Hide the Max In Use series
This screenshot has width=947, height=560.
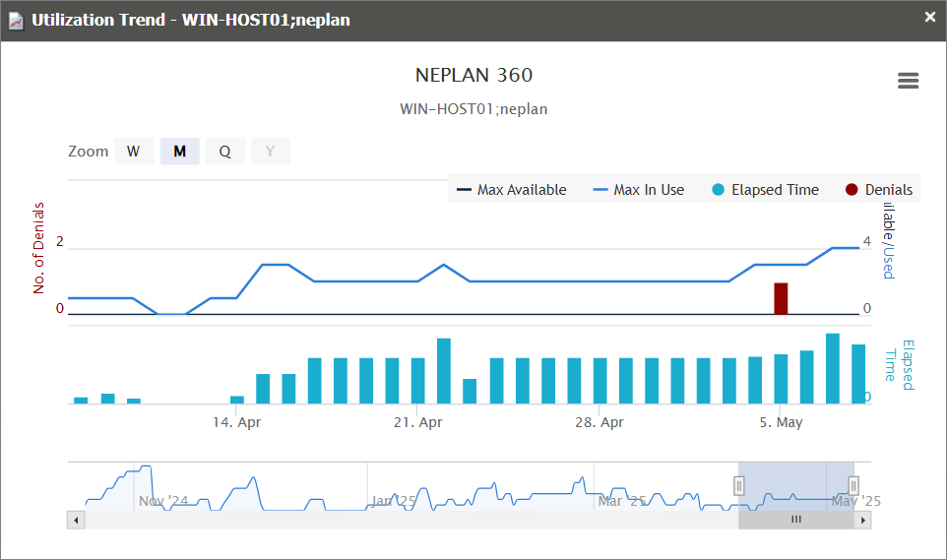(x=638, y=190)
